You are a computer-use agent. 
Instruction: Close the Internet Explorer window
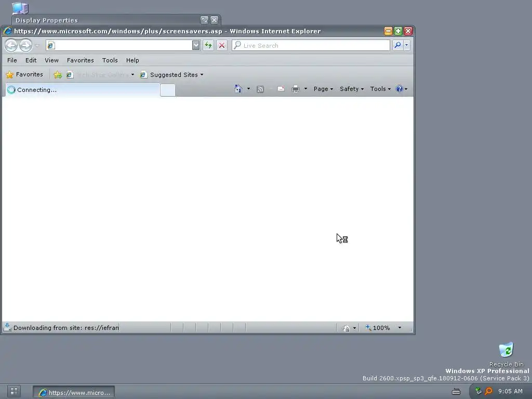[x=408, y=31]
